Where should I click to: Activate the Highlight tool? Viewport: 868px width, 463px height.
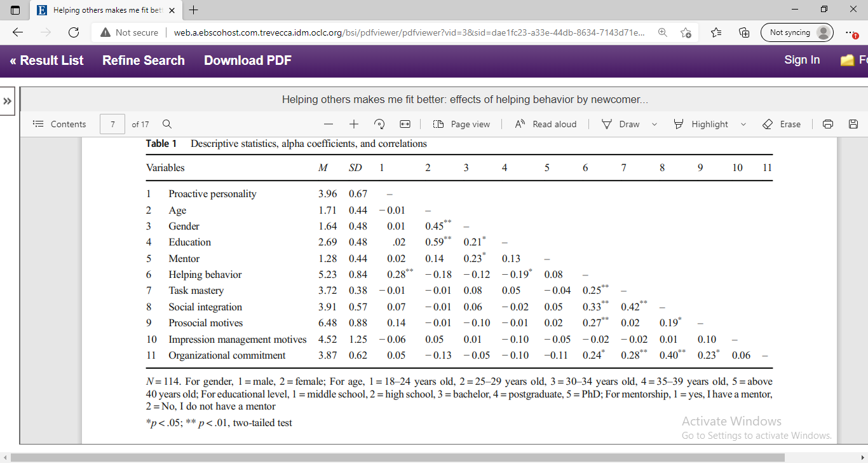coord(701,124)
